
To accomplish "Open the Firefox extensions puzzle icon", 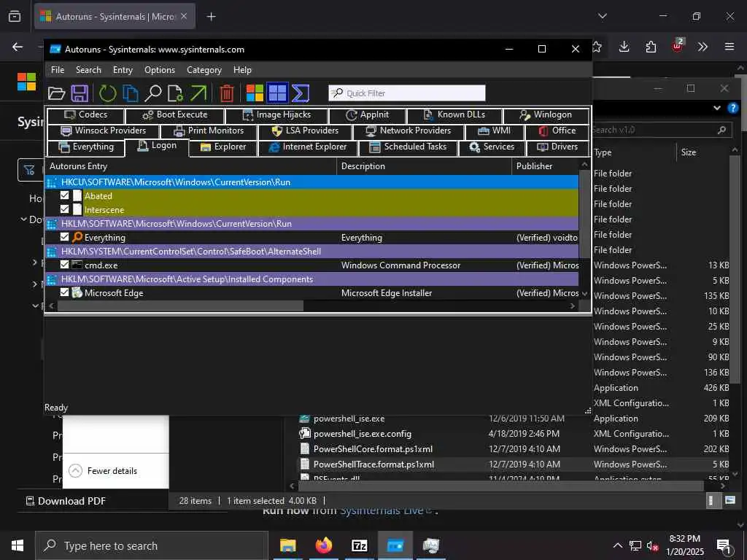I will point(651,47).
